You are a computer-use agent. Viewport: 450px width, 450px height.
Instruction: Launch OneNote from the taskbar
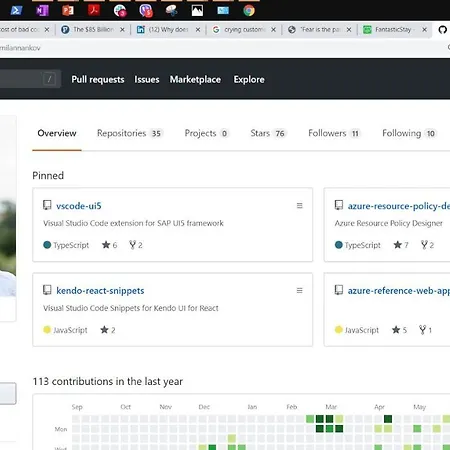pos(42,11)
